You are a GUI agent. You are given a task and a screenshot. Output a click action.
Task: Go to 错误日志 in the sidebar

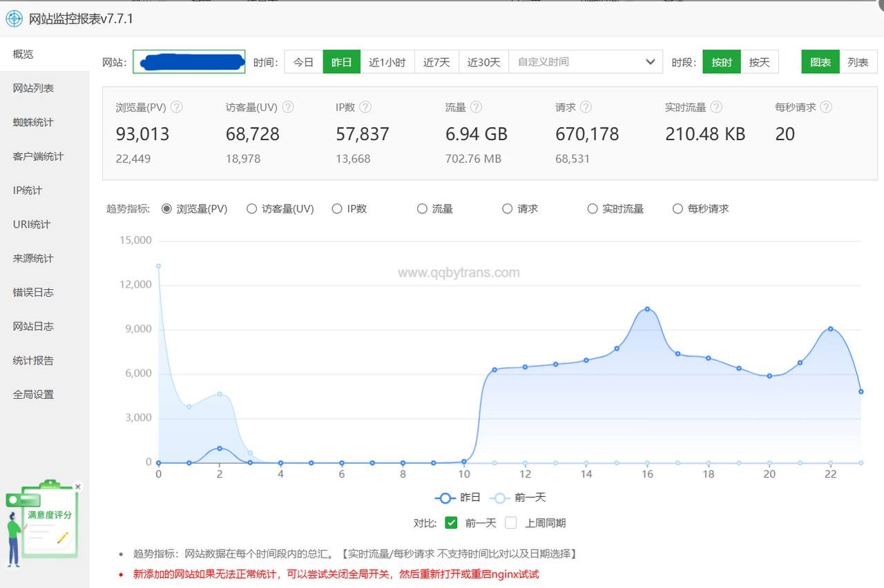tap(33, 292)
